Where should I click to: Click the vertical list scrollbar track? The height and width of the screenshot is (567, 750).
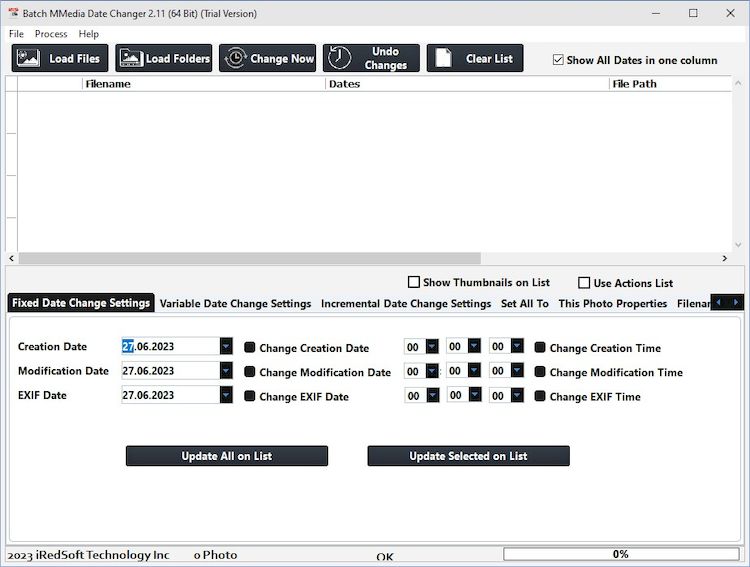coord(738,164)
